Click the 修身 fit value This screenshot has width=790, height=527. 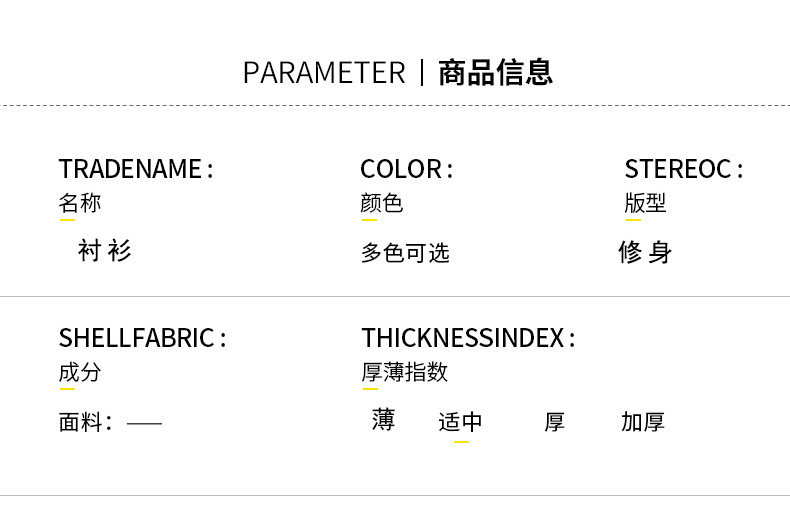[645, 253]
